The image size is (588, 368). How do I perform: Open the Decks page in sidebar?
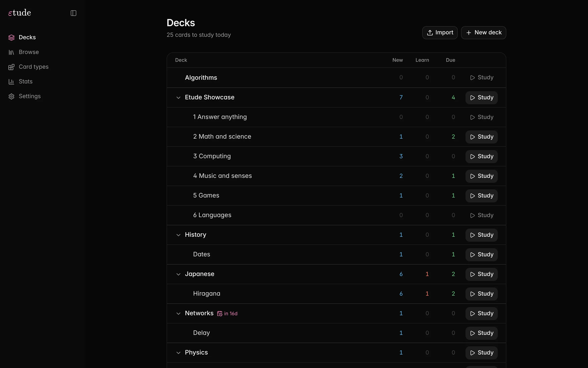pyautogui.click(x=42, y=37)
